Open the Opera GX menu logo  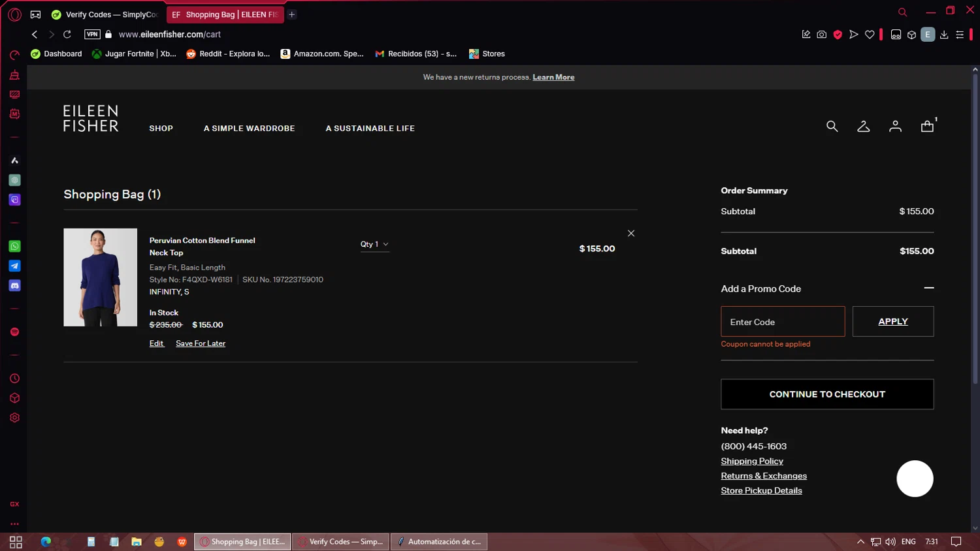(14, 14)
